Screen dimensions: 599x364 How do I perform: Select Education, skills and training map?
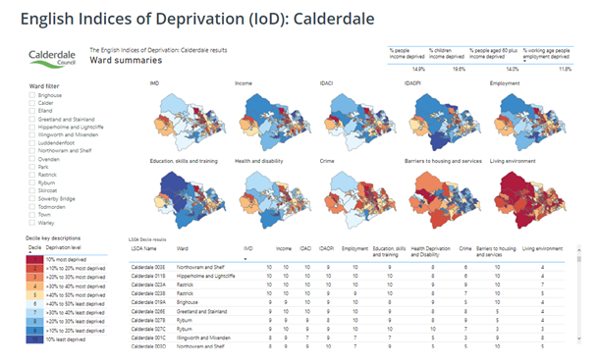(x=190, y=200)
